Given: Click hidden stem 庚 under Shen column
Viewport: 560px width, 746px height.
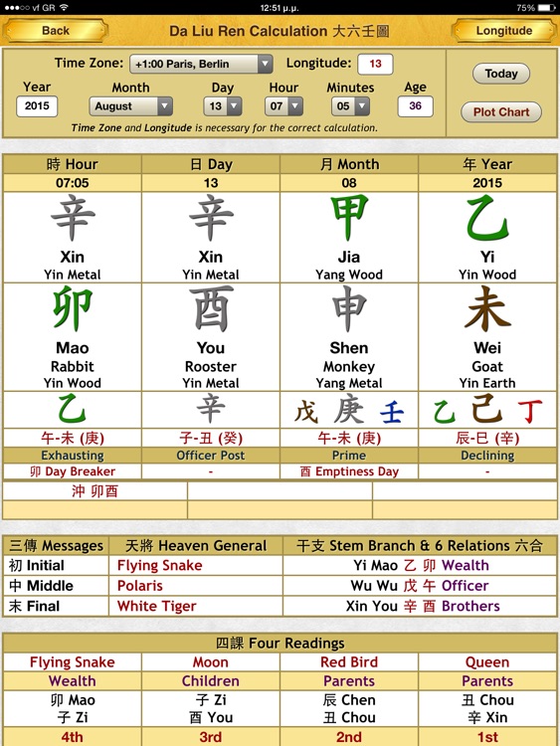Looking at the screenshot, I should point(349,410).
